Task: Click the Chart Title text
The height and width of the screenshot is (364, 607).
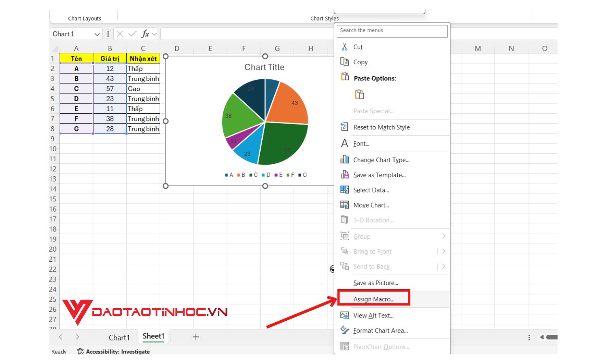Action: click(264, 67)
